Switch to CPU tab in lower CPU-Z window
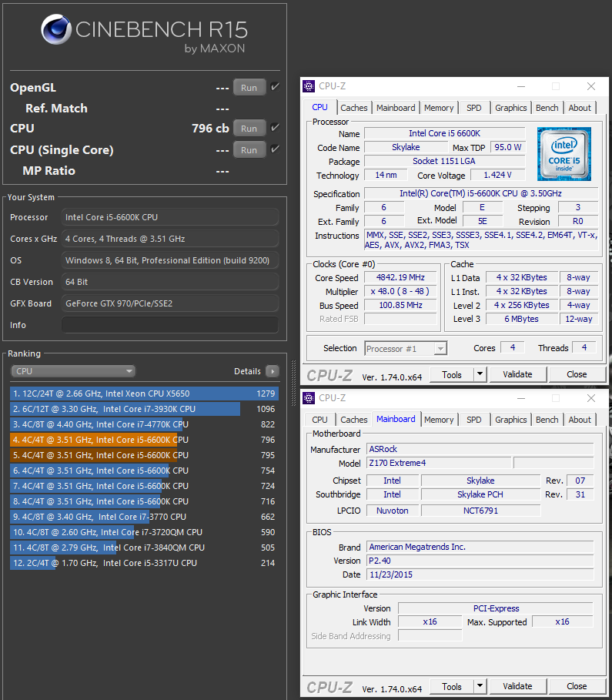 pyautogui.click(x=319, y=420)
